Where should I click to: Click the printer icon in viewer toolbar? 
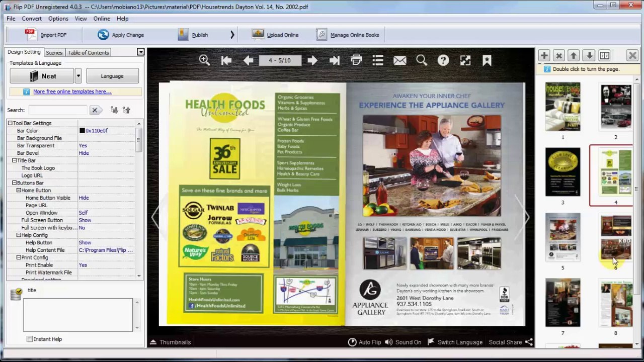tap(356, 60)
